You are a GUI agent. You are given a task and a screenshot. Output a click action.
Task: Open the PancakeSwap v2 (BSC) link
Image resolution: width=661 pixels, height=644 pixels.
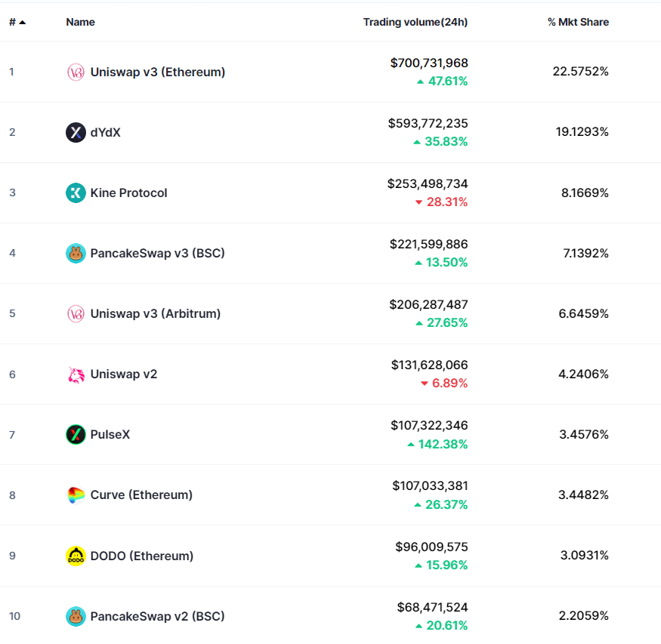158,617
